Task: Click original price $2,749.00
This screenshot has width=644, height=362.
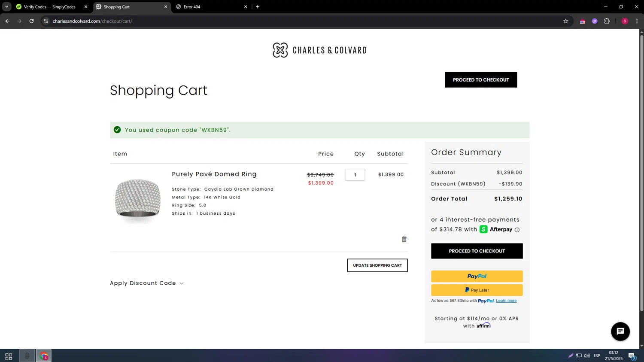Action: [320, 175]
